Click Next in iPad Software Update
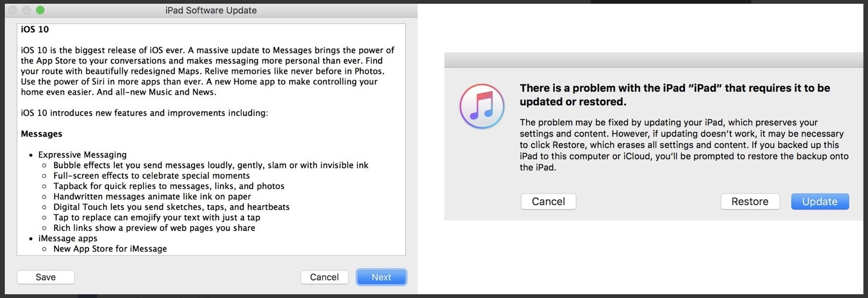 tap(381, 277)
